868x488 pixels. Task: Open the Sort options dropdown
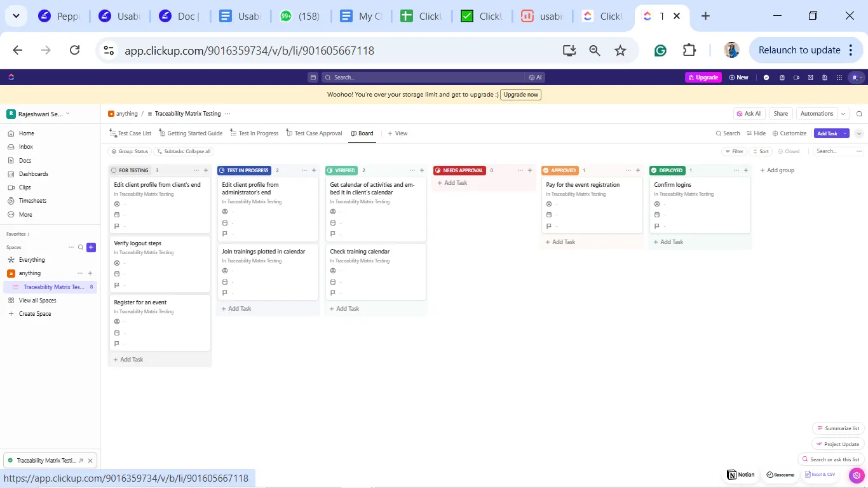tap(761, 151)
